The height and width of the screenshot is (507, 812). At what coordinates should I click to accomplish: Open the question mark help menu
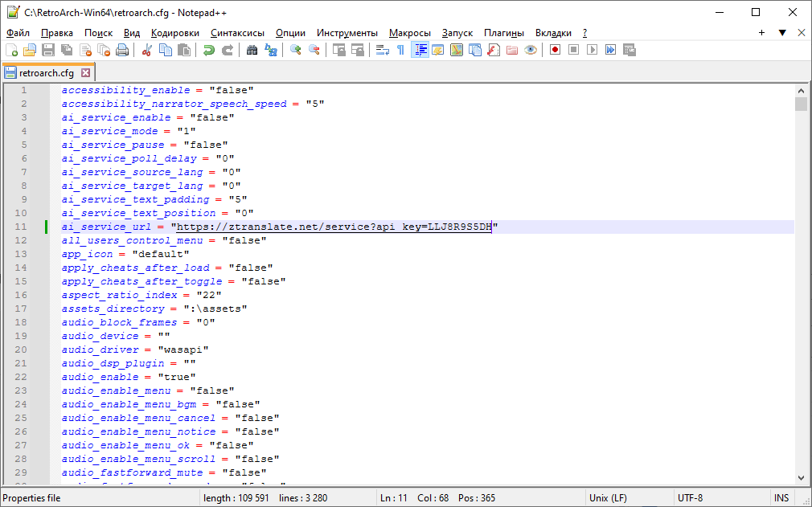(x=584, y=33)
